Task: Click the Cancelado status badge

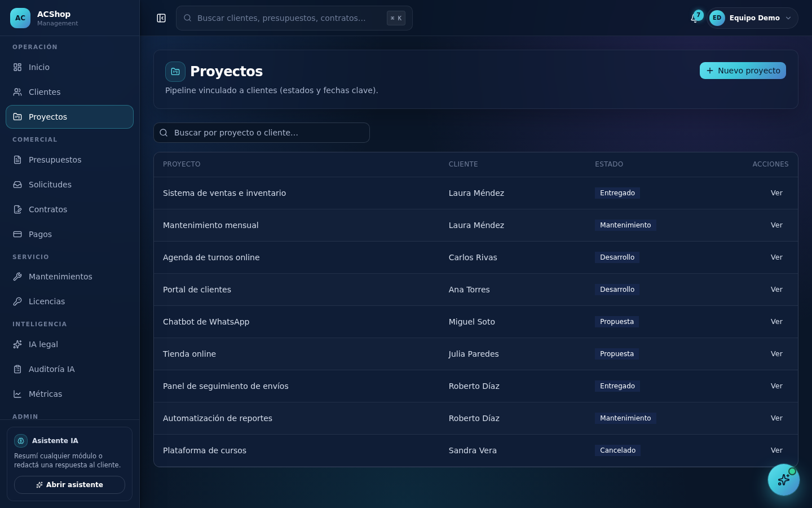Action: tap(617, 450)
